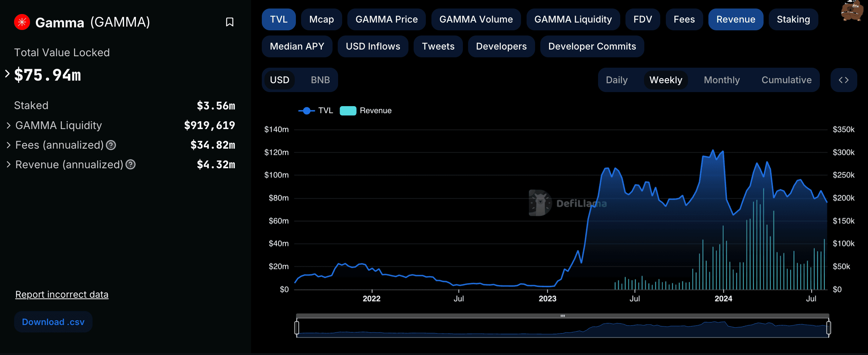Image resolution: width=868 pixels, height=355 pixels.
Task: Grab the right range slider handle
Action: (828, 328)
